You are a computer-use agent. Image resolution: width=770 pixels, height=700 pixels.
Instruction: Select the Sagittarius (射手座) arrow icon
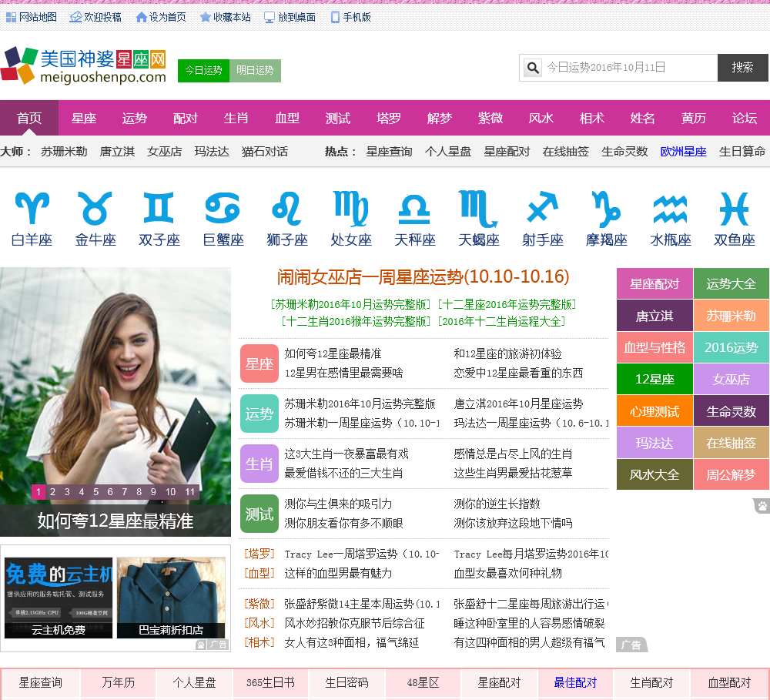tap(542, 209)
